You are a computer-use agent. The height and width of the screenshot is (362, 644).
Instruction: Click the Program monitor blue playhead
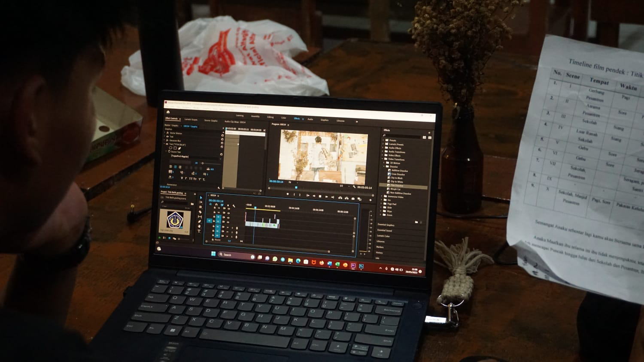pyautogui.click(x=296, y=187)
